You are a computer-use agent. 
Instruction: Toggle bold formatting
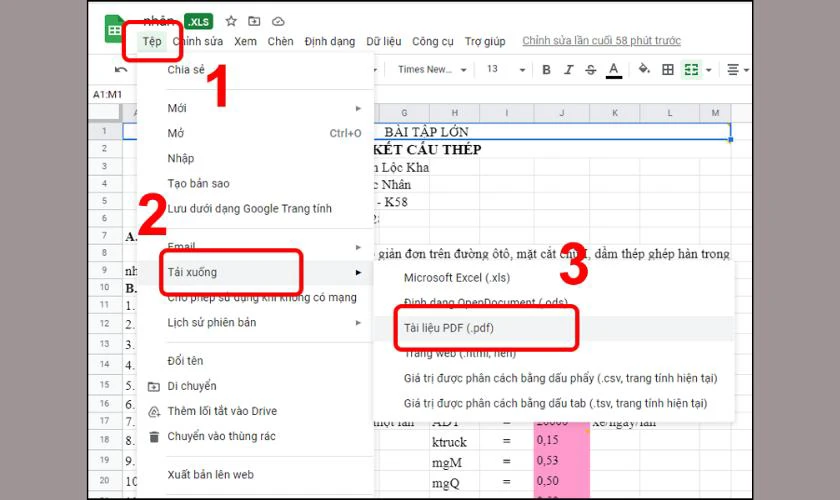(x=546, y=70)
